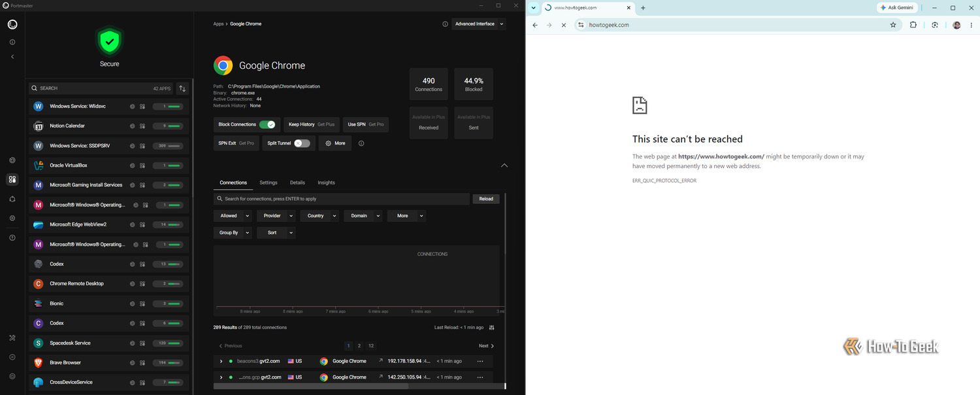Open Chrome extensions puzzle icon

pos(913,25)
